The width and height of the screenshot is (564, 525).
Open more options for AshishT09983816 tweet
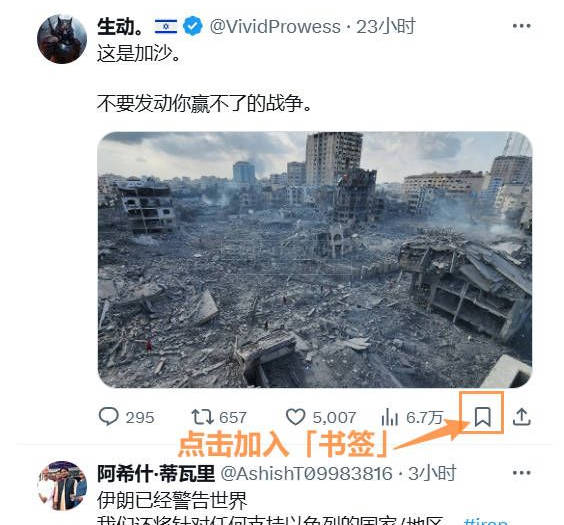[x=521, y=472]
